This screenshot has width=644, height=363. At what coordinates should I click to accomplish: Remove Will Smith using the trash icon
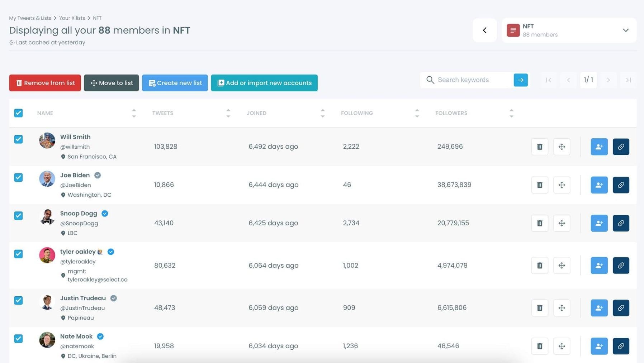[x=539, y=147]
